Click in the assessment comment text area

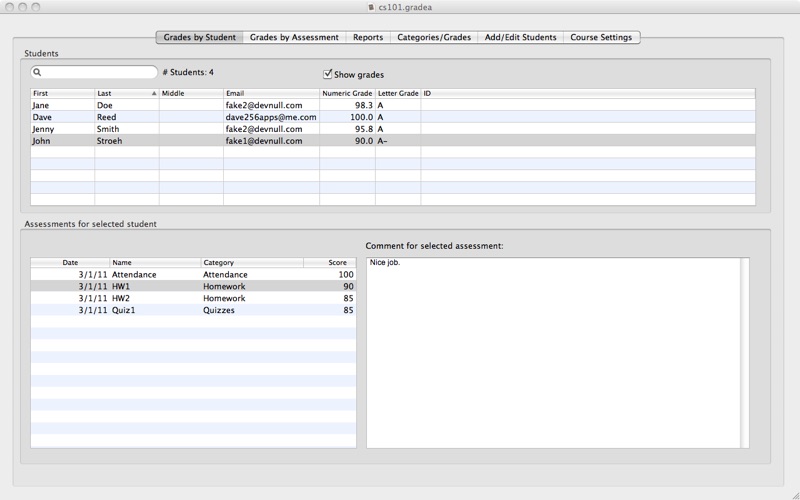pos(554,353)
